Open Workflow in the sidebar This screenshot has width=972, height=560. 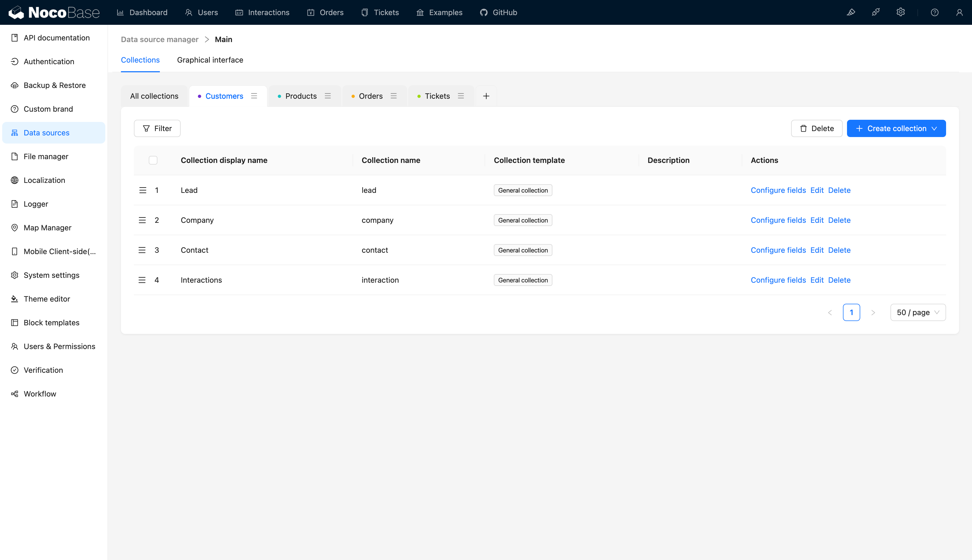[40, 394]
